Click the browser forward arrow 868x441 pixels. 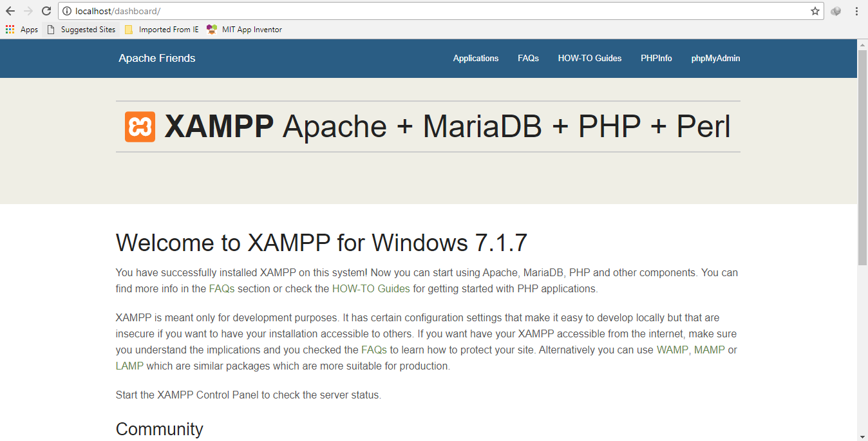click(28, 11)
